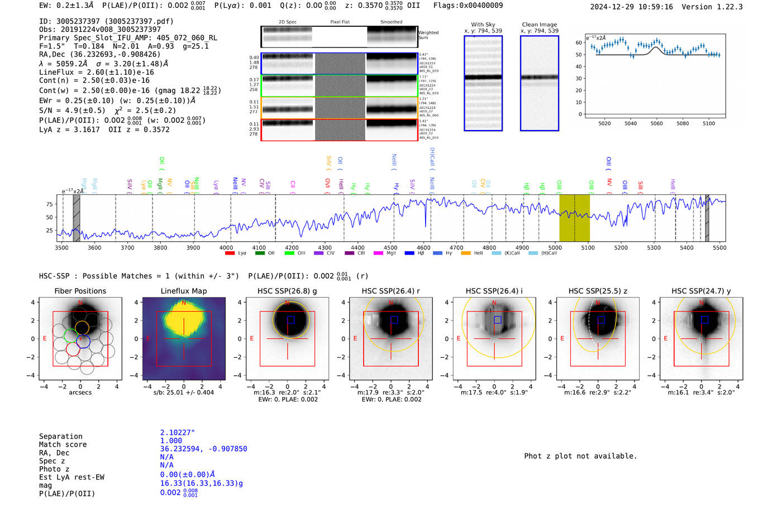Screen dimensions: 782x532
Task: Click the Hβ blue legend swatch
Action: (x=409, y=253)
